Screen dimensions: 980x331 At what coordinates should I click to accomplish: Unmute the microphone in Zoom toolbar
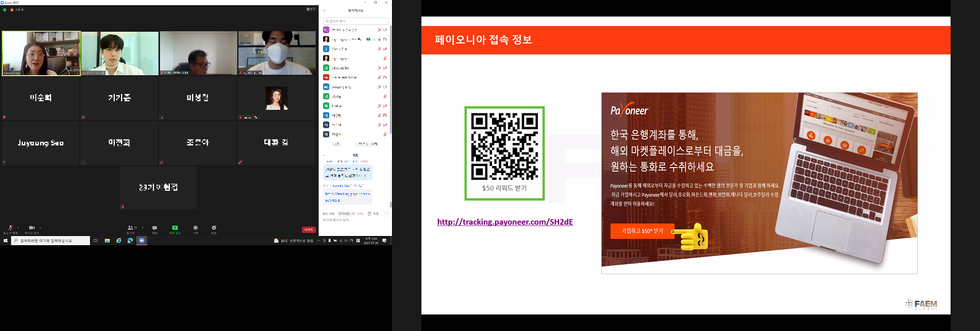pos(10,229)
